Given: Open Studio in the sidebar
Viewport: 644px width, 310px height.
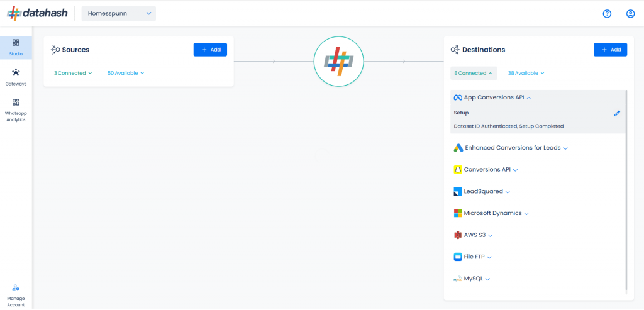Looking at the screenshot, I should (16, 48).
